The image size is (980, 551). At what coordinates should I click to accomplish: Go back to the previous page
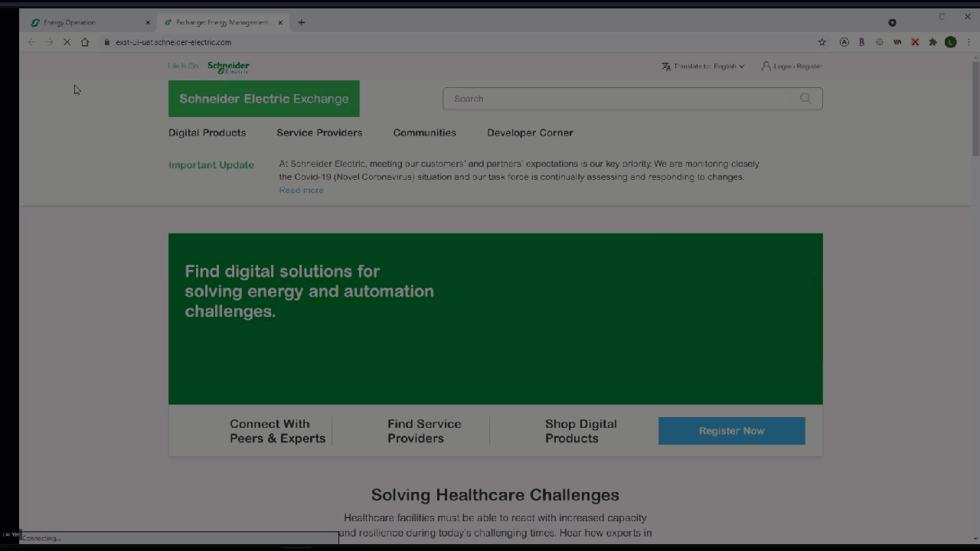[31, 42]
